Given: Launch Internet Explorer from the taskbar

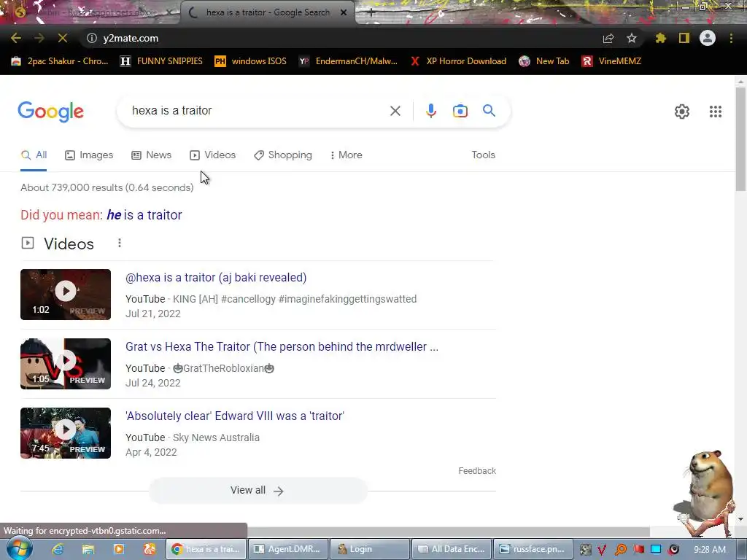Looking at the screenshot, I should click(x=58, y=549).
